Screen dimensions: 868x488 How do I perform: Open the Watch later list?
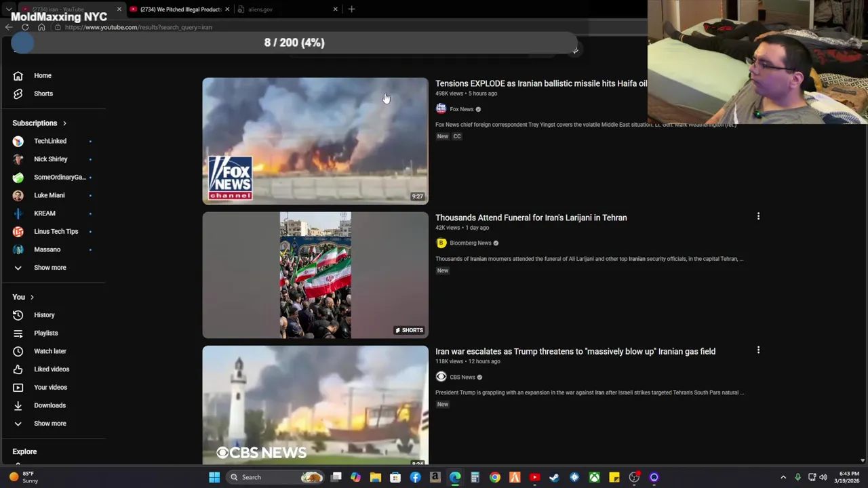pyautogui.click(x=50, y=351)
